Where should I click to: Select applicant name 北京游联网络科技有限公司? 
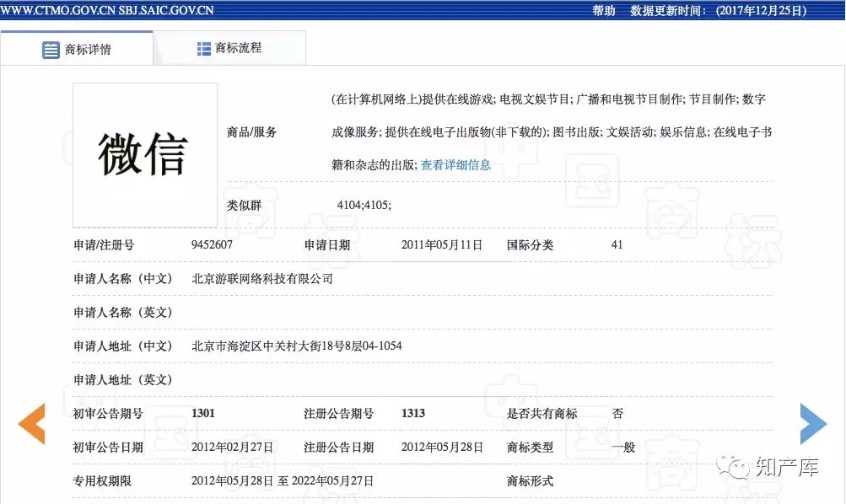pyautogui.click(x=262, y=279)
